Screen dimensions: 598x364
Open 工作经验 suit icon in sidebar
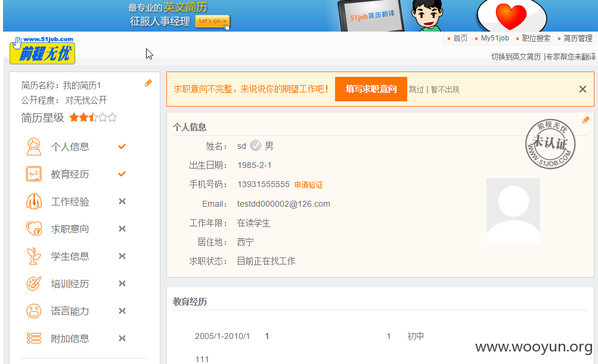point(34,201)
